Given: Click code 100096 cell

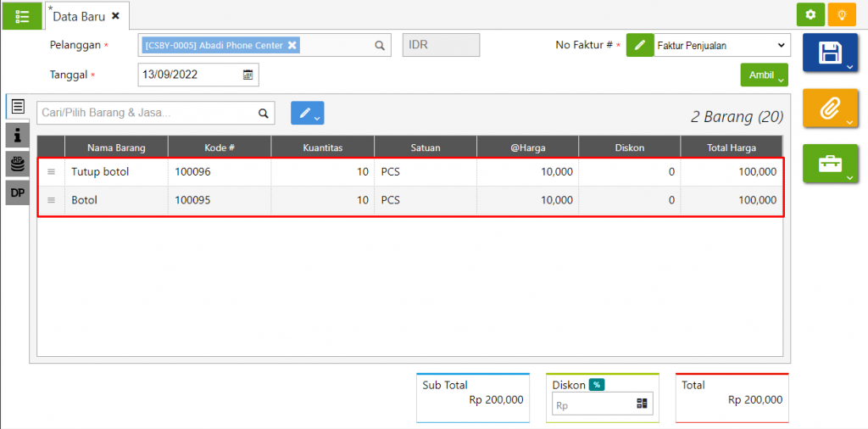Looking at the screenshot, I should click(220, 172).
